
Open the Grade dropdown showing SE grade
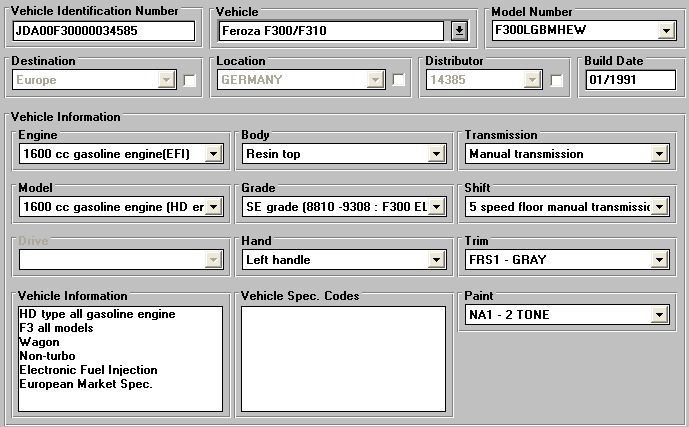(x=436, y=207)
